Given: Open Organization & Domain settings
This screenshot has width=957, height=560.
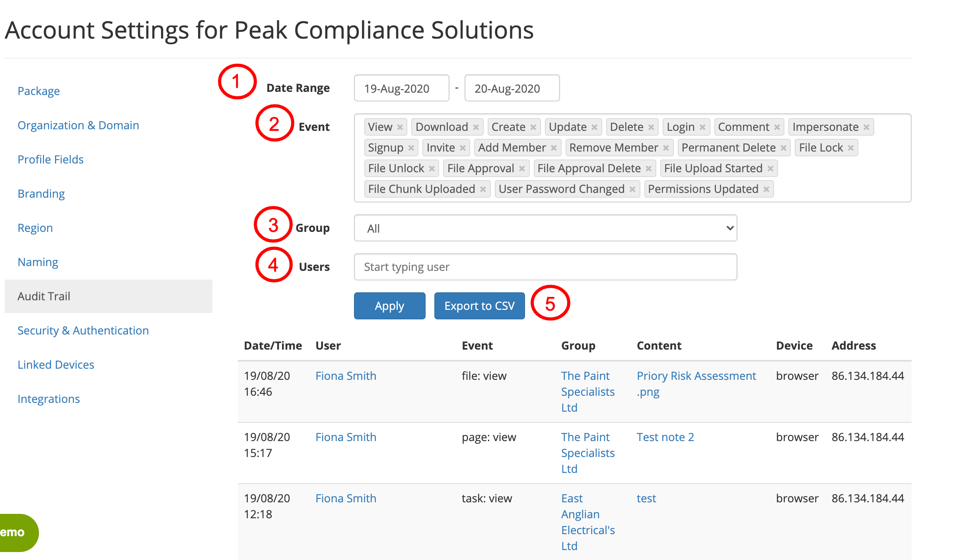Looking at the screenshot, I should (x=78, y=125).
